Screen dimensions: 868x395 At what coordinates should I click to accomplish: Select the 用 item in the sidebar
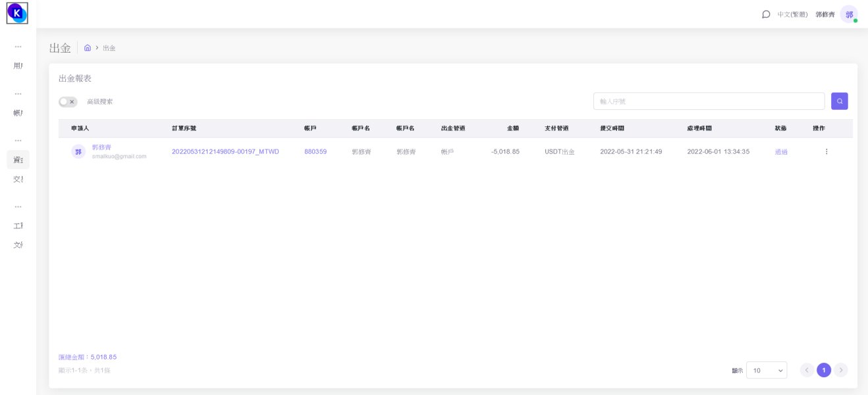[x=18, y=66]
